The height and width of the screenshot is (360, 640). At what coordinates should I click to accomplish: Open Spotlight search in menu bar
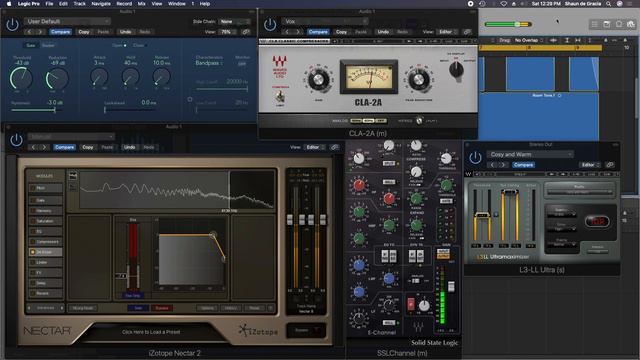tap(609, 4)
